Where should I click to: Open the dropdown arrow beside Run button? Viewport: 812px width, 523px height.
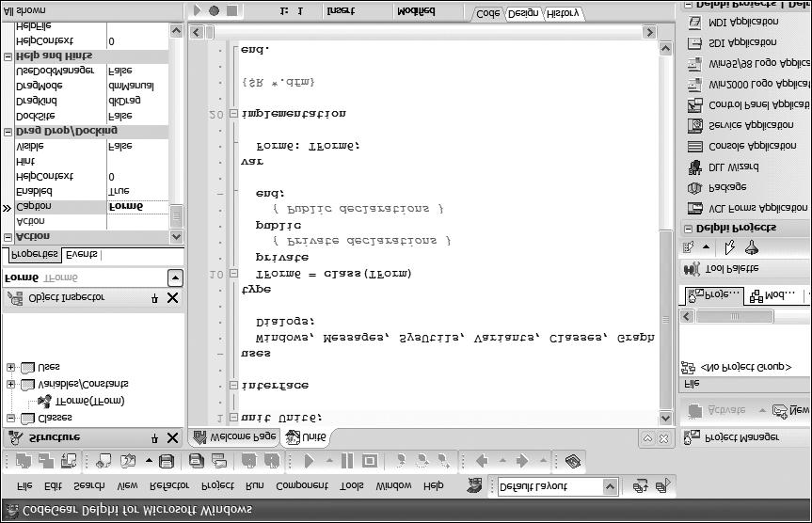(x=328, y=460)
